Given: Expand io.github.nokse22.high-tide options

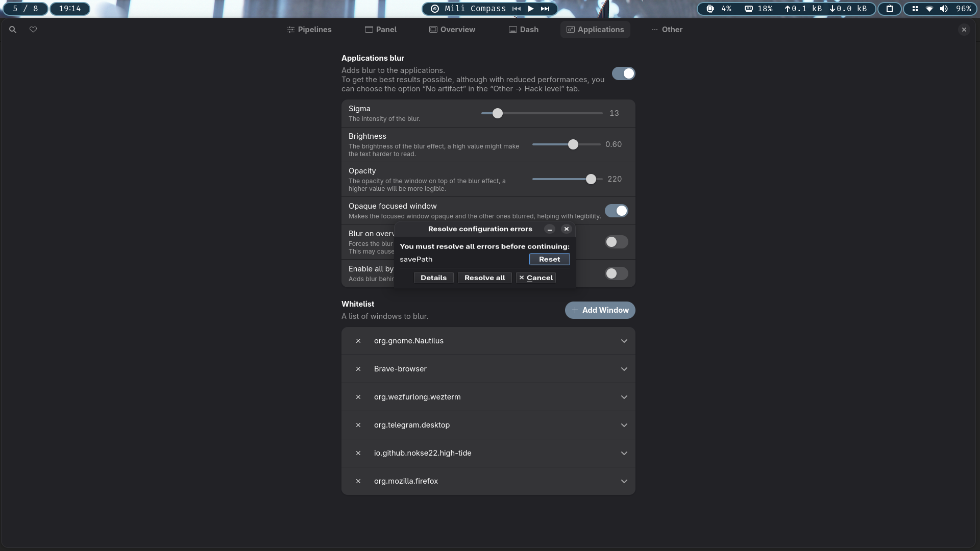Looking at the screenshot, I should (624, 453).
